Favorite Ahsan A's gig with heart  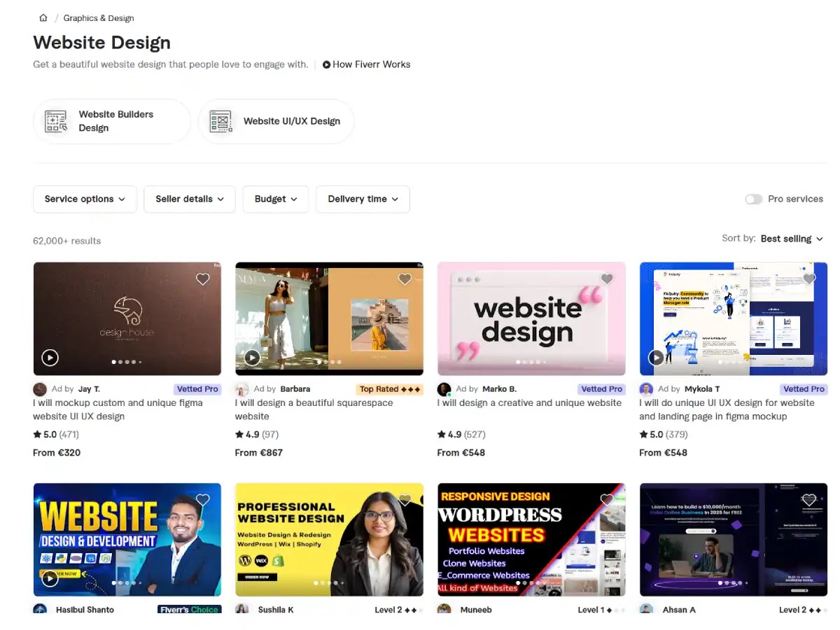[x=809, y=500]
